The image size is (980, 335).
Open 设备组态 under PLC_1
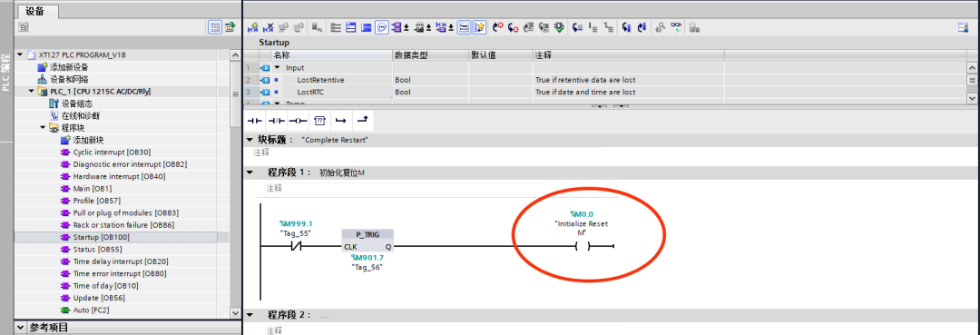(x=77, y=103)
